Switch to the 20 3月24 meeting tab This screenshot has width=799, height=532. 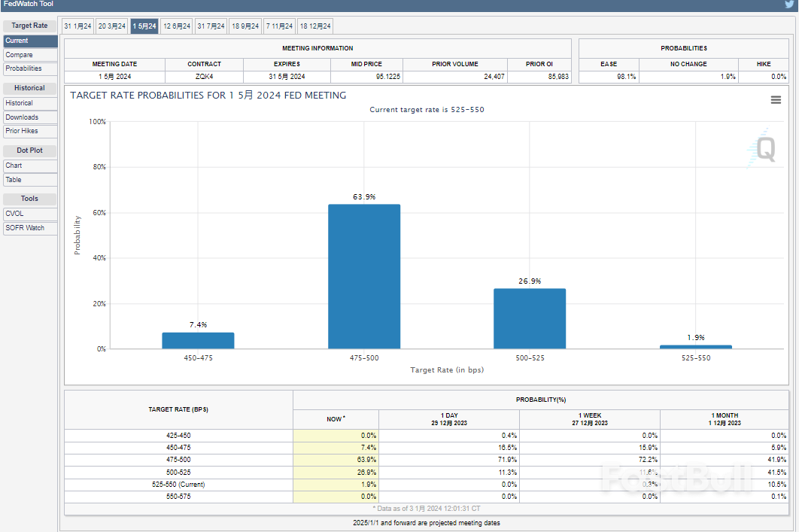click(111, 26)
